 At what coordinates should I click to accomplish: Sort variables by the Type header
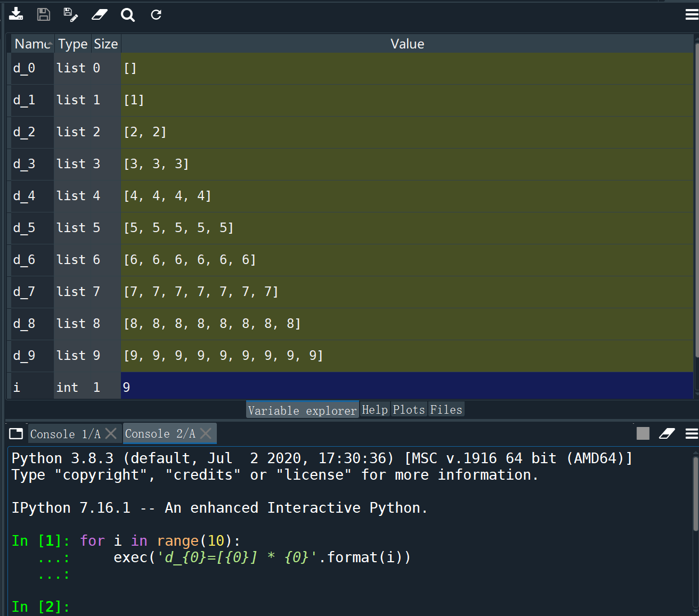tap(72, 44)
